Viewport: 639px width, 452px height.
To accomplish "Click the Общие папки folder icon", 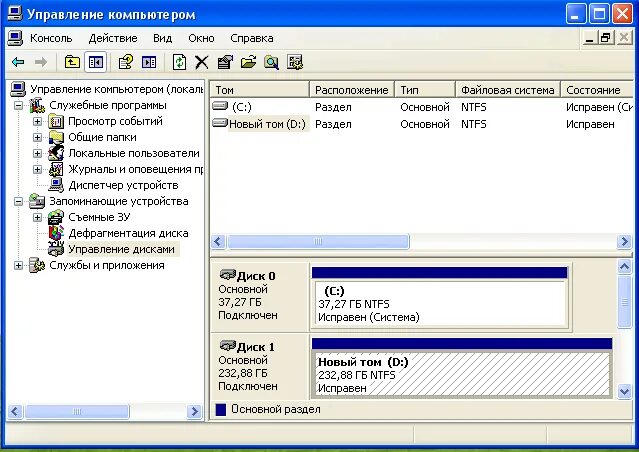I will [56, 137].
